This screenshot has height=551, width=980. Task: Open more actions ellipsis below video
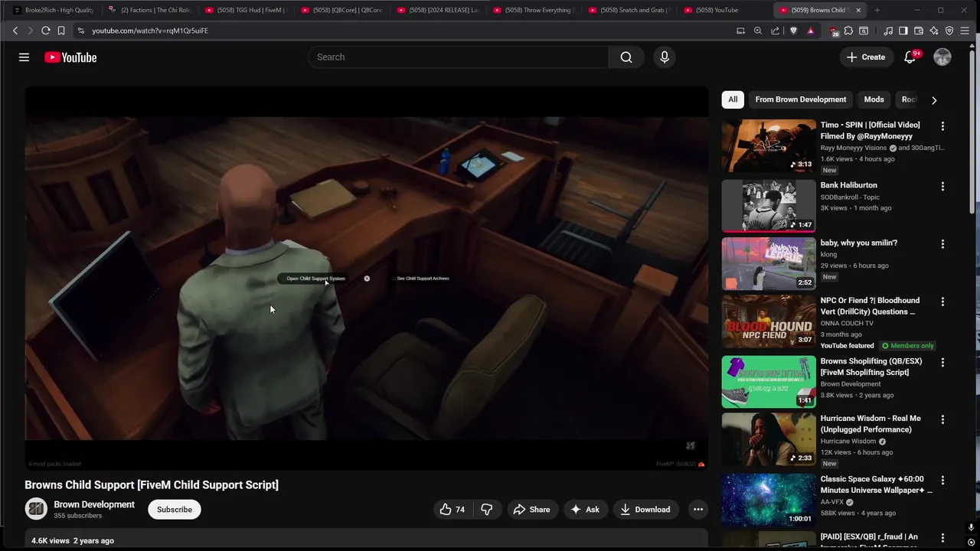697,510
